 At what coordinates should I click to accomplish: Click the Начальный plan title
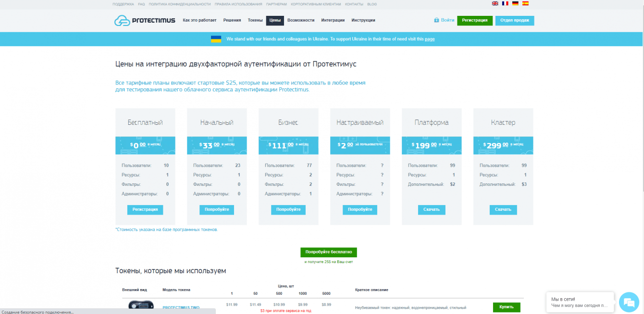tap(217, 122)
